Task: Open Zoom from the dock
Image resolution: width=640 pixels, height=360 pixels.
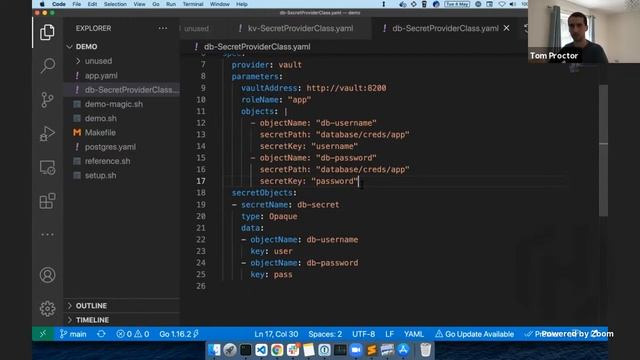Action: coord(356,350)
